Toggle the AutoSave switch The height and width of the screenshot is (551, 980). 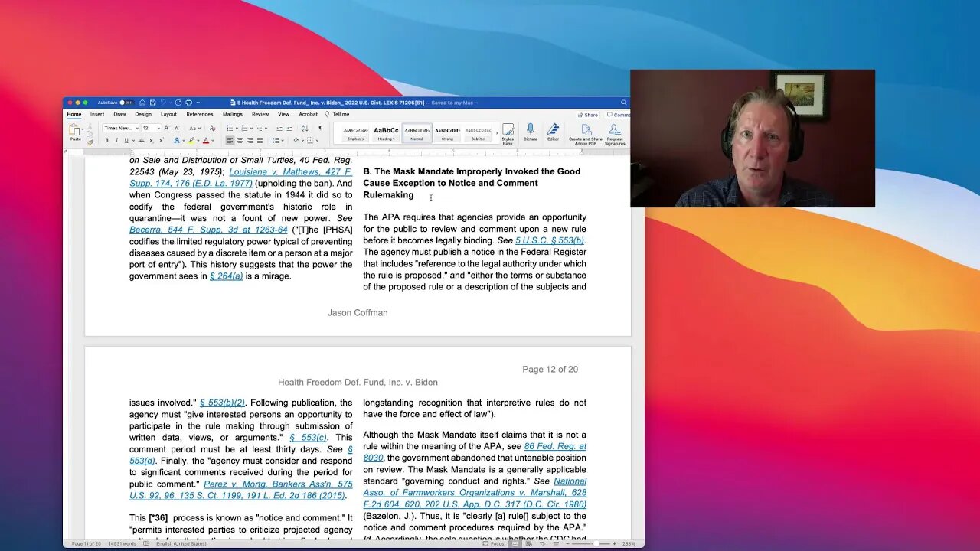126,103
